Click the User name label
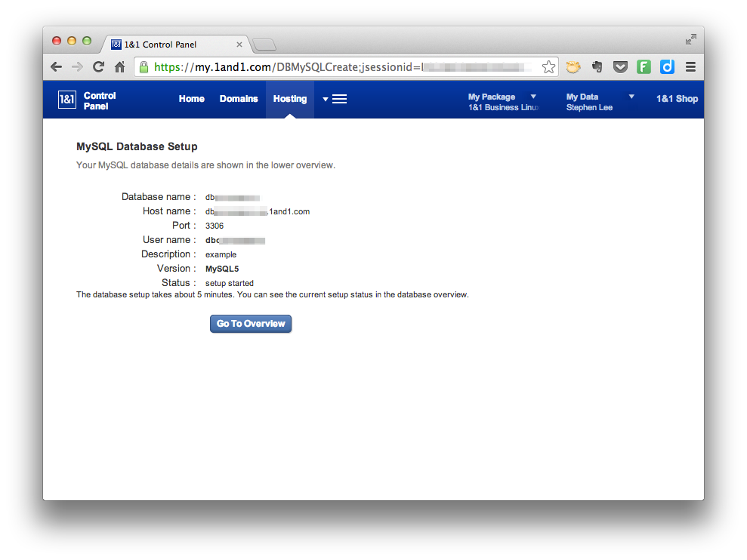The width and height of the screenshot is (747, 560). [x=169, y=239]
